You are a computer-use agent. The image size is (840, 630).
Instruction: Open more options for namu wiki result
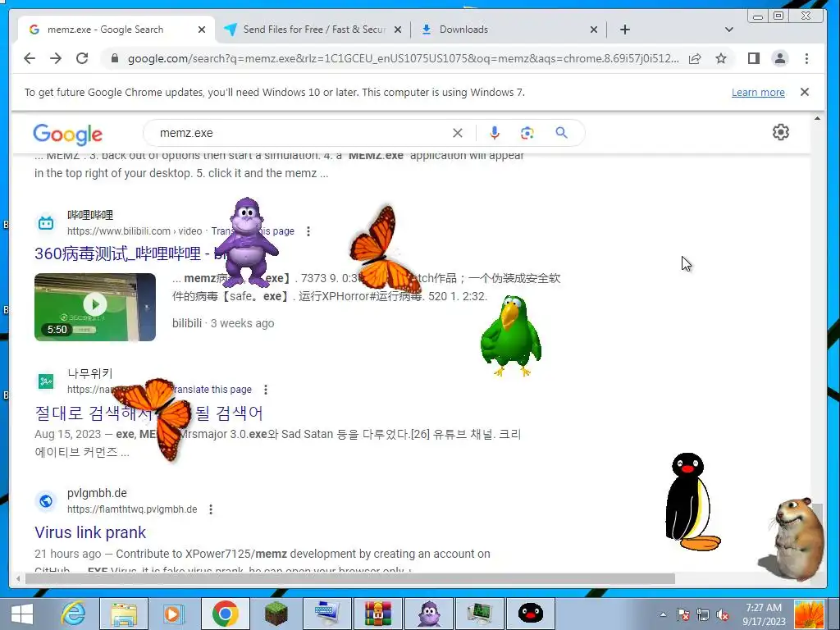click(266, 390)
